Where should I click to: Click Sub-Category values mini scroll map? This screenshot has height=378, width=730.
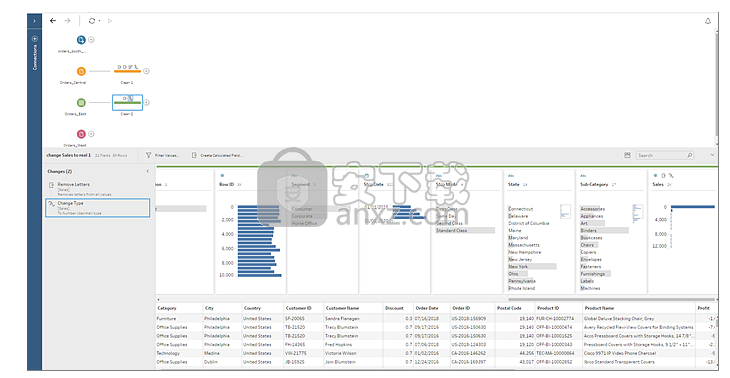coord(638,213)
